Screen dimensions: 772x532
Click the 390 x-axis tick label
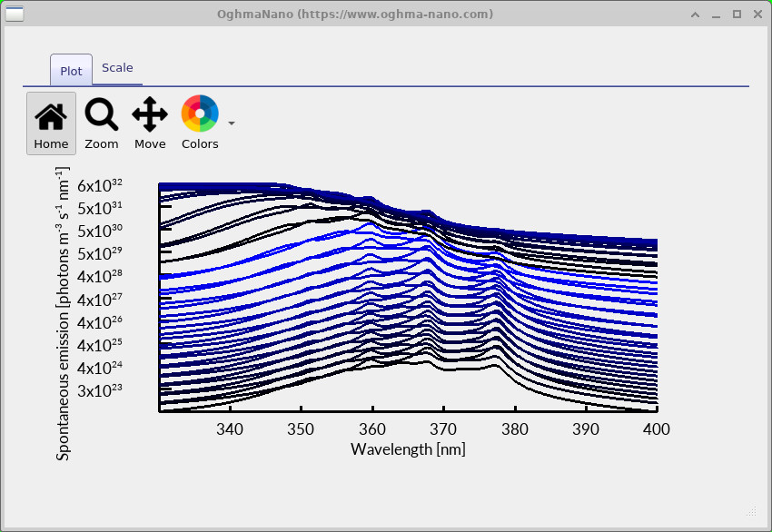click(586, 429)
